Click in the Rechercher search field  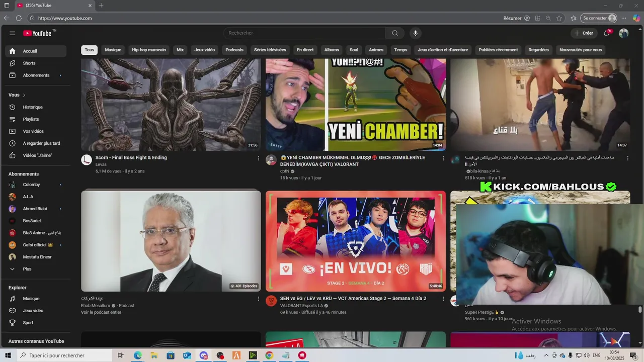coord(304,33)
